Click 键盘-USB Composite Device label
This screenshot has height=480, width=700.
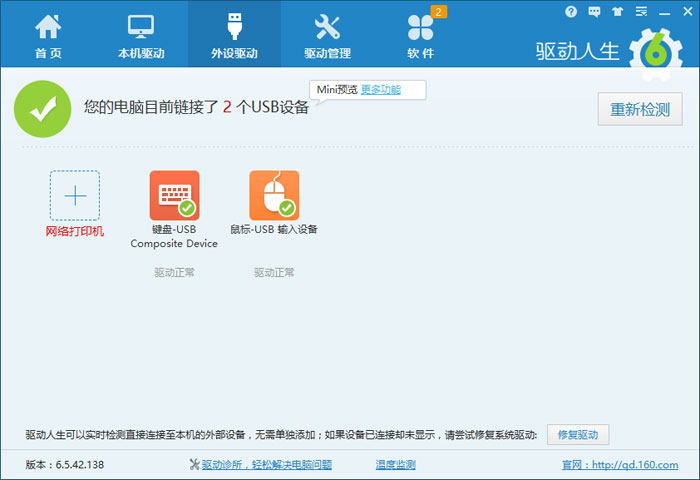pyautogui.click(x=174, y=236)
